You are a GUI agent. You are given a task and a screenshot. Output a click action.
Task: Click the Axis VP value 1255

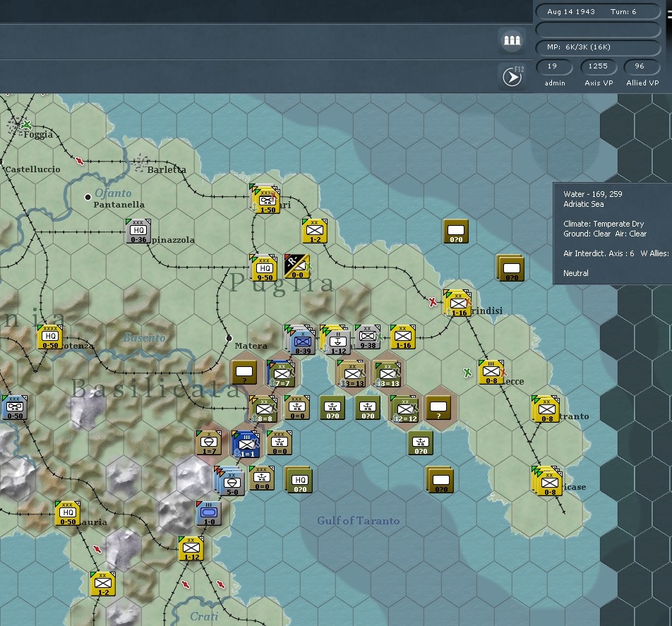[x=599, y=66]
